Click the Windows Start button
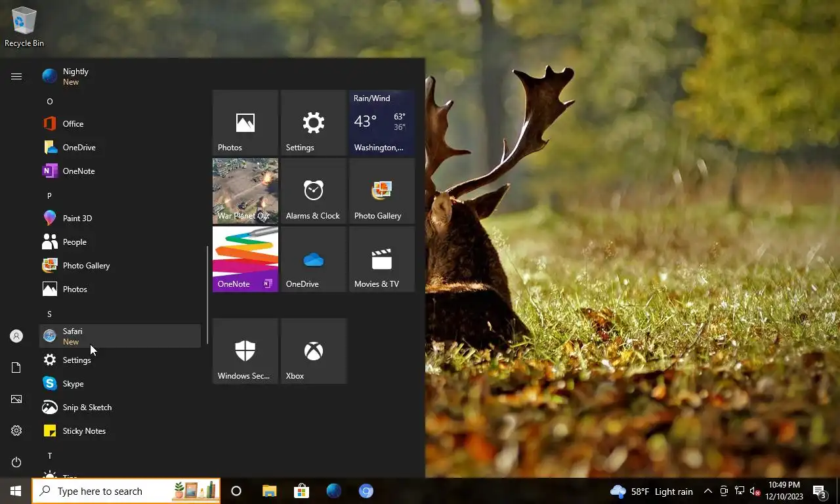Image resolution: width=840 pixels, height=504 pixels. [16, 491]
